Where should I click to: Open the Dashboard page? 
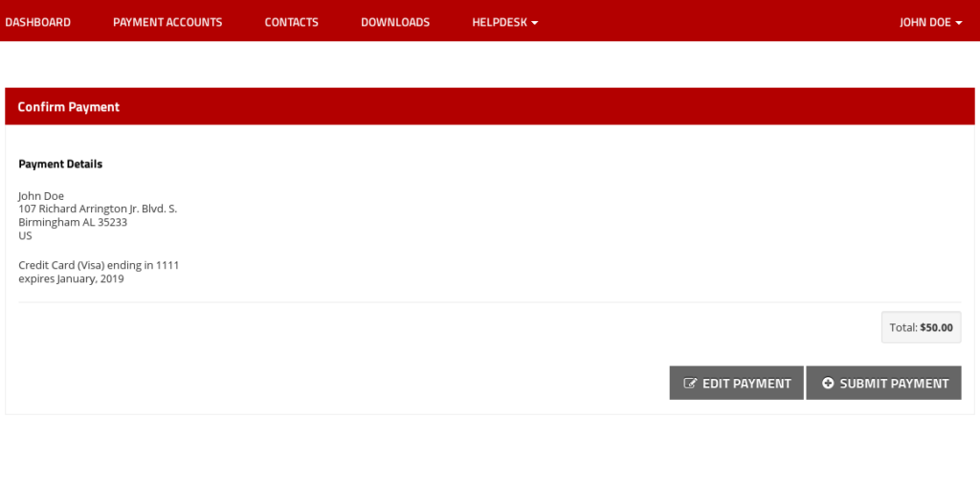tap(37, 23)
